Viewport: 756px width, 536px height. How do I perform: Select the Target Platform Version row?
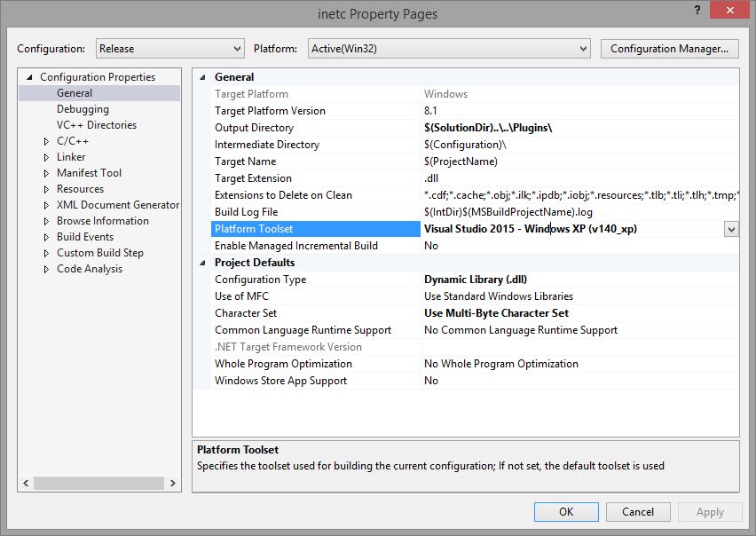pos(475,111)
